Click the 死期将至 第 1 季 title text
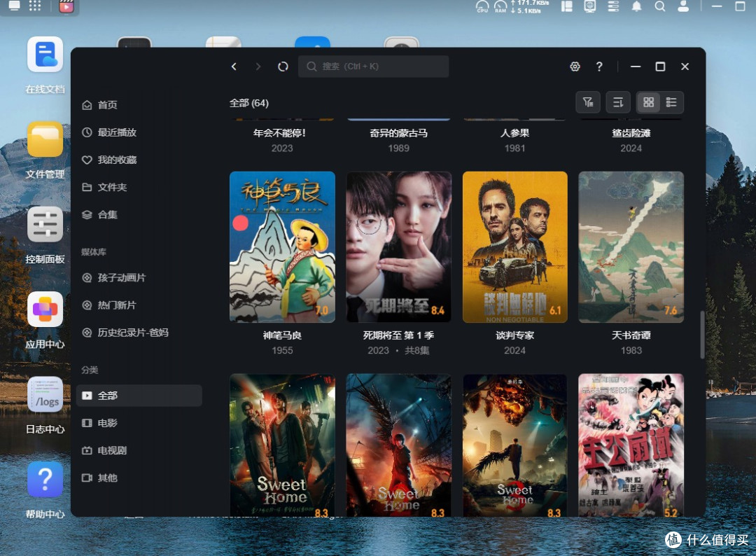The height and width of the screenshot is (556, 756). click(x=399, y=335)
